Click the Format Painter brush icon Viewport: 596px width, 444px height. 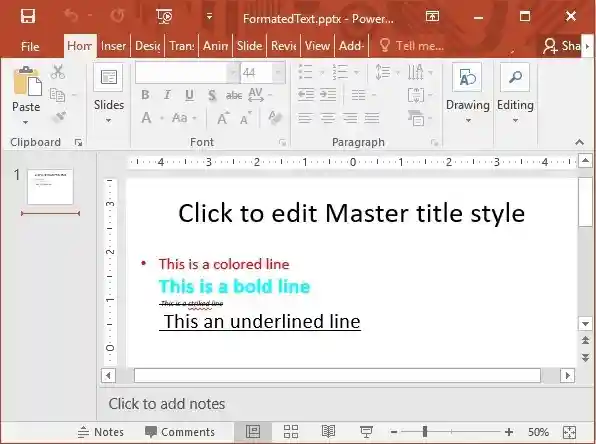[x=59, y=117]
